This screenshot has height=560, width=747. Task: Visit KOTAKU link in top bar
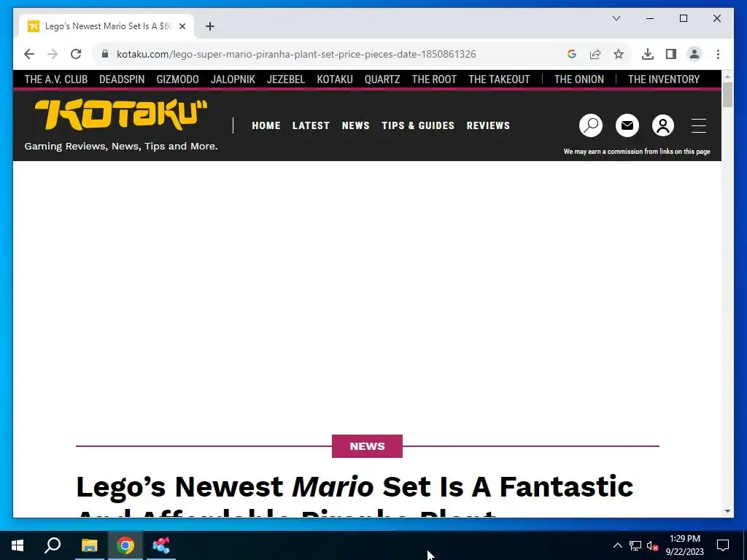pyautogui.click(x=334, y=79)
